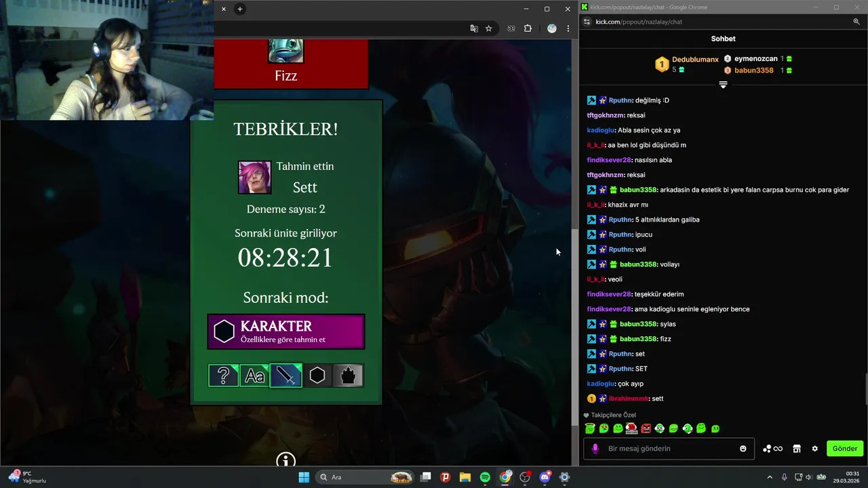Click the site info icon in Kick chat window
This screenshot has width=868, height=488.
(x=587, y=22)
